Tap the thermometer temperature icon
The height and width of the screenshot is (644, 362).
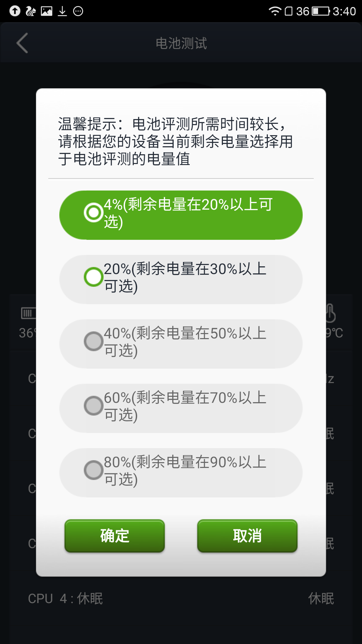[330, 313]
